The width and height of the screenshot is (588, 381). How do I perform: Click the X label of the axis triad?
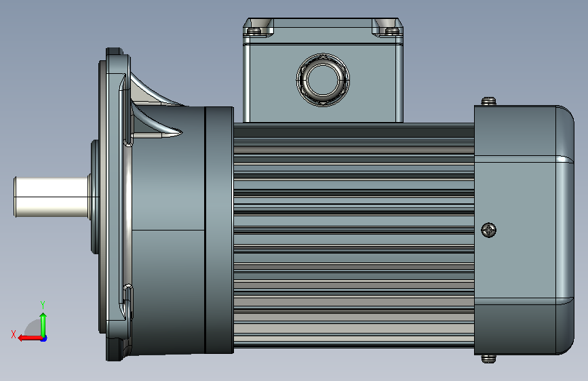coord(14,334)
